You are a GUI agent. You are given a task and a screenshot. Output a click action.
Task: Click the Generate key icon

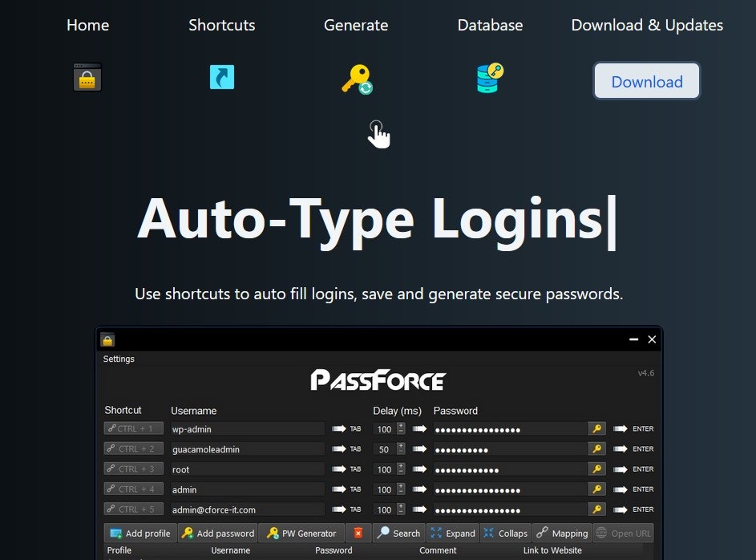[x=358, y=79]
